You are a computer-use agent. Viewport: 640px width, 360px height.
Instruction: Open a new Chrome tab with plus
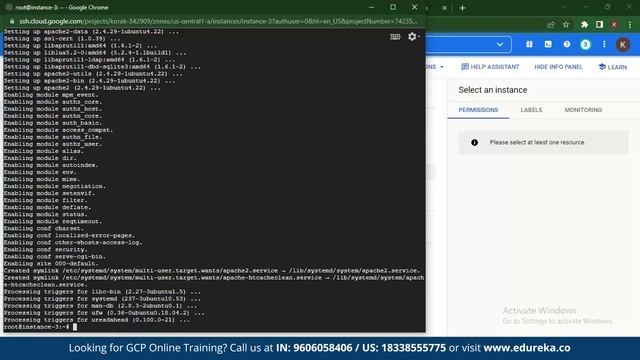[x=462, y=8]
